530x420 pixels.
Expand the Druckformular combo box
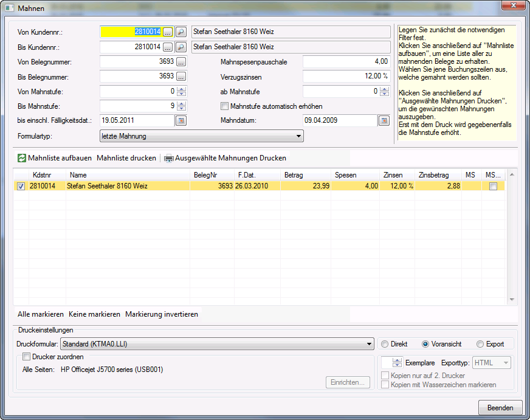(x=218, y=345)
